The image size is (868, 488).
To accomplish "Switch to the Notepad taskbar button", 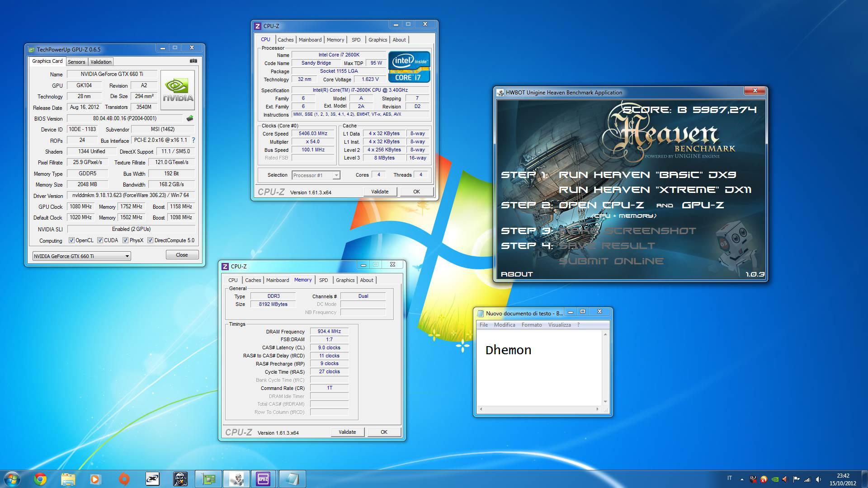I will (292, 479).
